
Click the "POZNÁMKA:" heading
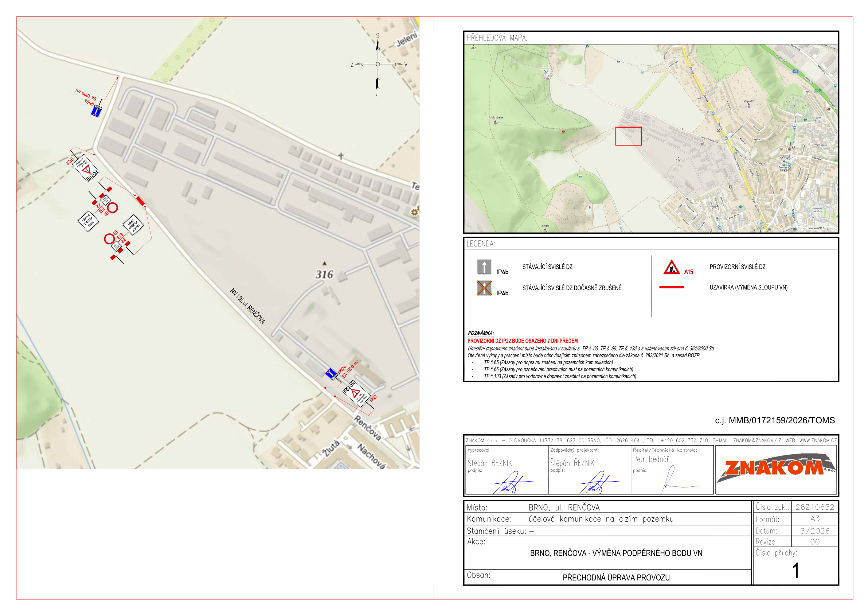pyautogui.click(x=481, y=333)
